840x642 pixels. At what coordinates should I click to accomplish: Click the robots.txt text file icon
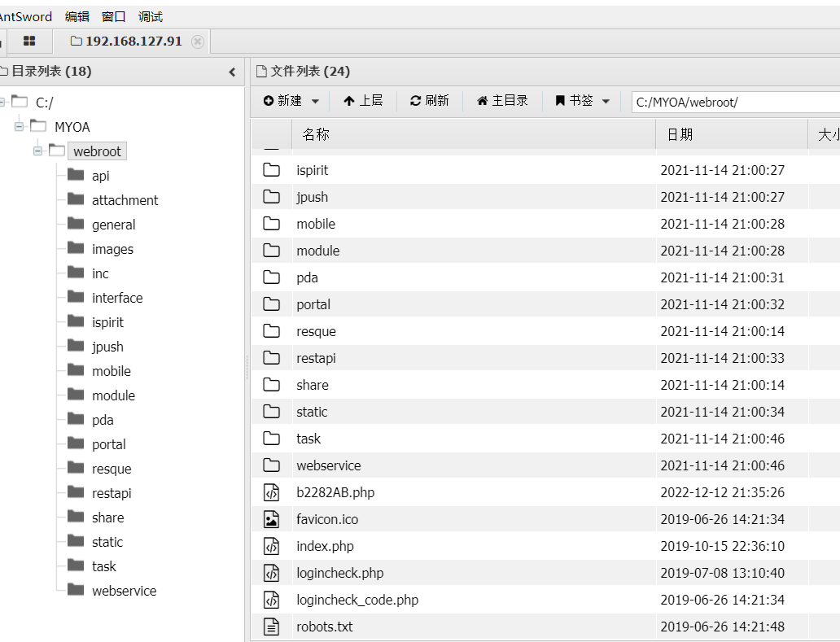tap(272, 627)
